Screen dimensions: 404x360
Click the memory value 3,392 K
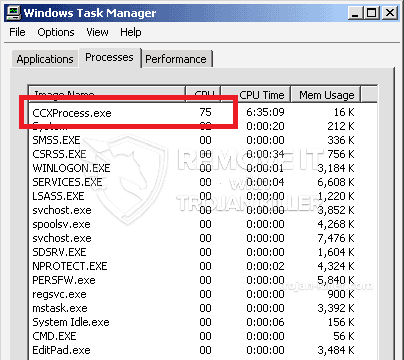coord(336,308)
